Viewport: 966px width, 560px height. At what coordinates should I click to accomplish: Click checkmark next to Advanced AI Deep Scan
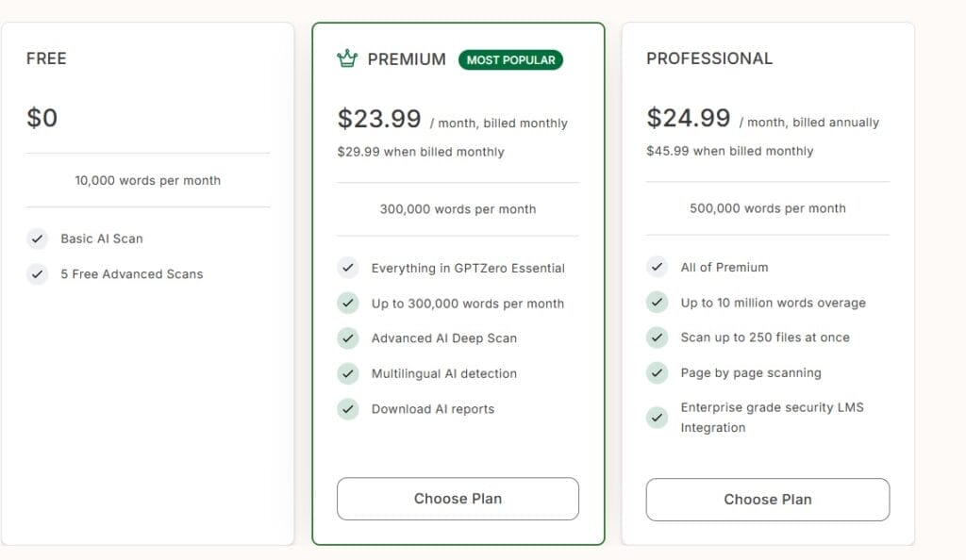click(348, 338)
